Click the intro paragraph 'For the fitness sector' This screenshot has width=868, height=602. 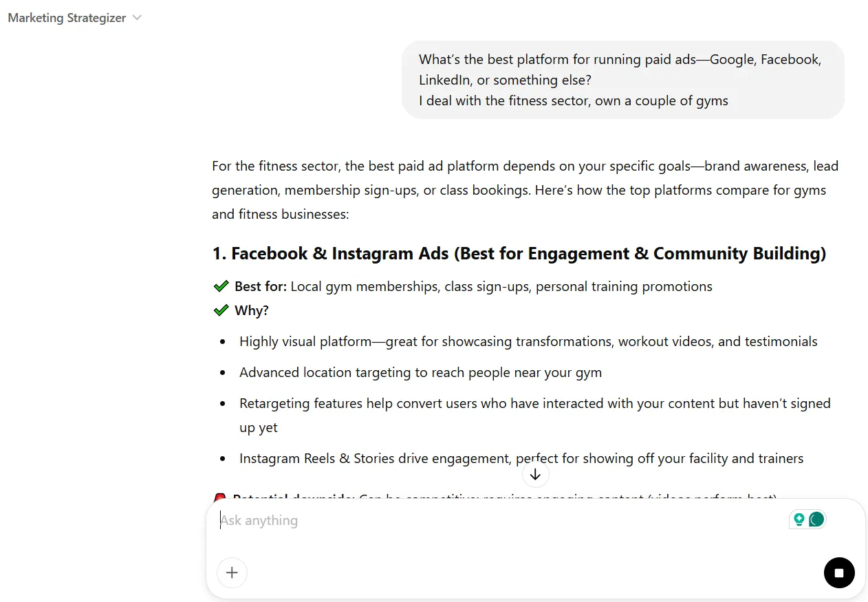(x=525, y=190)
